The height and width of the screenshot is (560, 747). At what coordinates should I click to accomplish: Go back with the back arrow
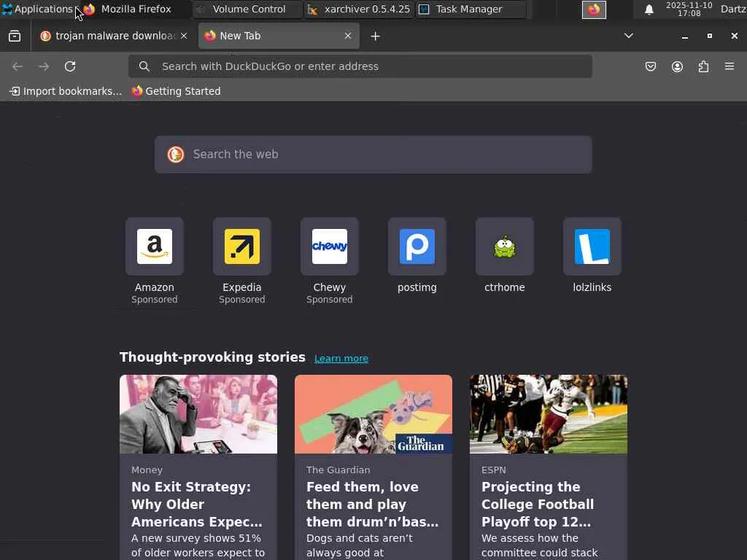(18, 66)
